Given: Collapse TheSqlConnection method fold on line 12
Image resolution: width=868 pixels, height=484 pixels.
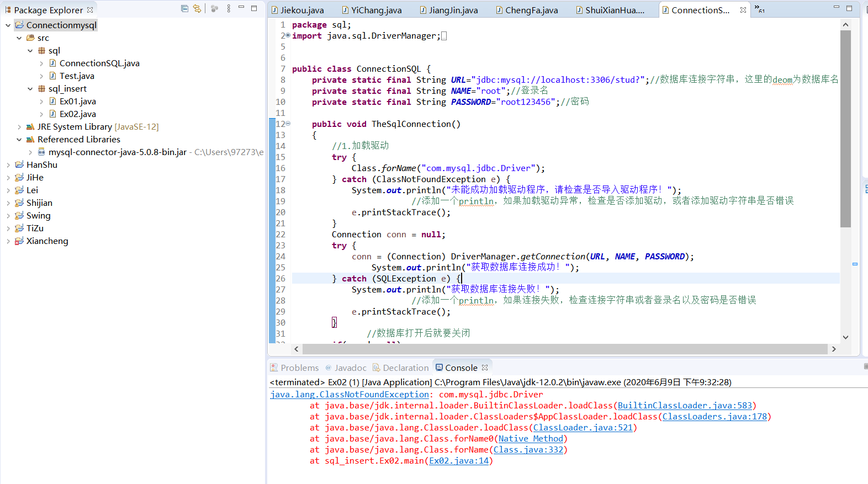Looking at the screenshot, I should point(288,124).
